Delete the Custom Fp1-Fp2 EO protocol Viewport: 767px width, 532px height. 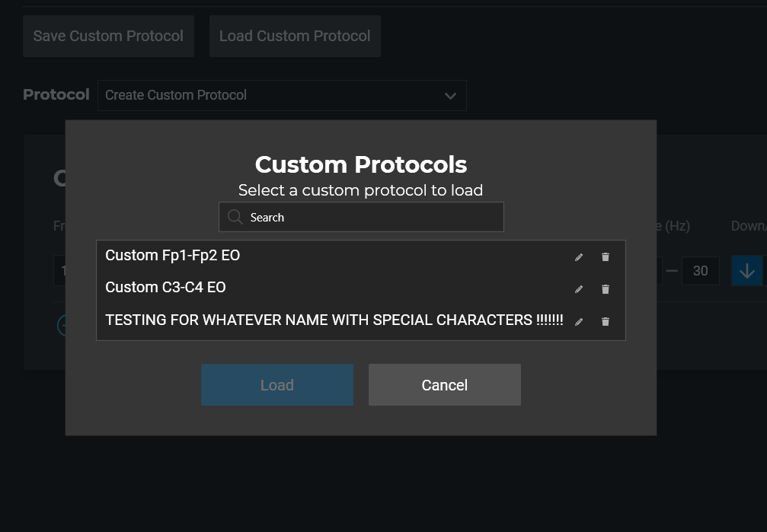coord(606,257)
